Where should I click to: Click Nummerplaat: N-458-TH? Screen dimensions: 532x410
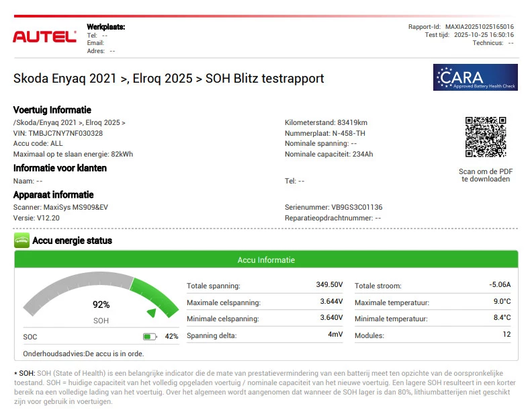click(325, 133)
